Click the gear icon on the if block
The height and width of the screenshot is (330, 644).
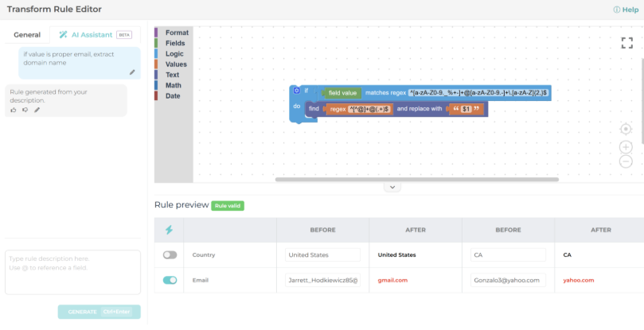click(x=296, y=91)
